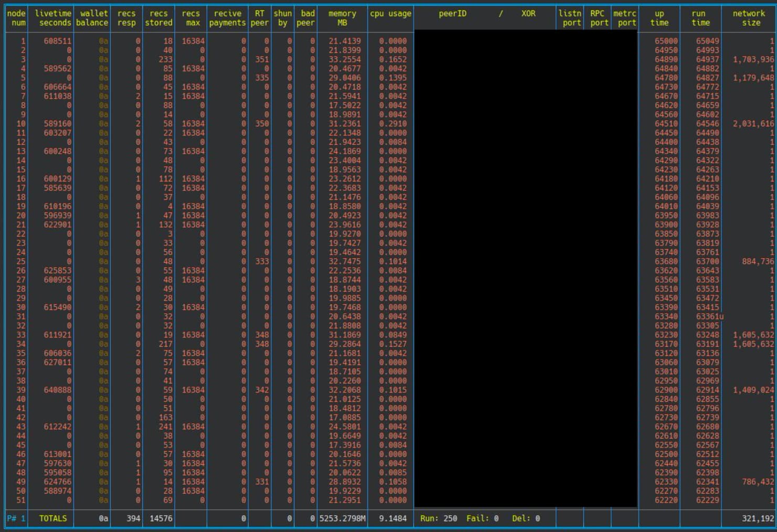Select network size 786,432 for node 49
Viewport: 777px width, 532px height.
point(758,482)
